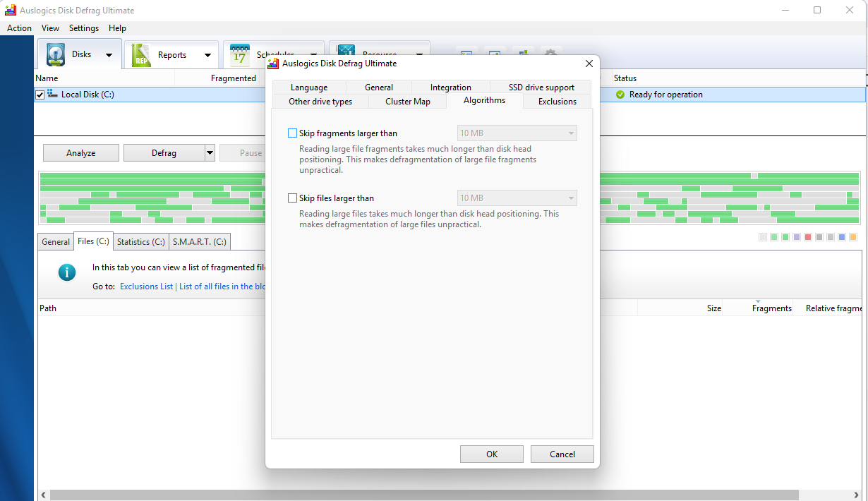This screenshot has width=868, height=501.
Task: Expand the Resource dropdown arrow
Action: pos(419,54)
